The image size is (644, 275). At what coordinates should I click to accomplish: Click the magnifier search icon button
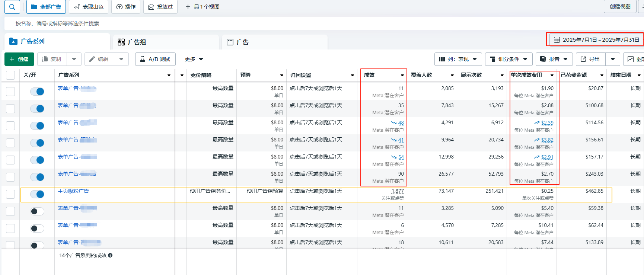pos(12,7)
